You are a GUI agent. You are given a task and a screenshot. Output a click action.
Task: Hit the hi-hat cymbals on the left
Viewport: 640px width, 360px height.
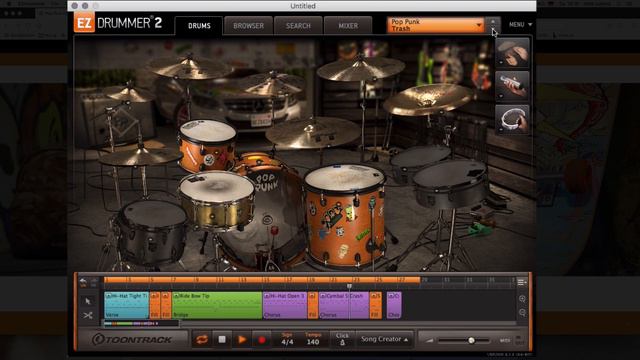click(140, 157)
